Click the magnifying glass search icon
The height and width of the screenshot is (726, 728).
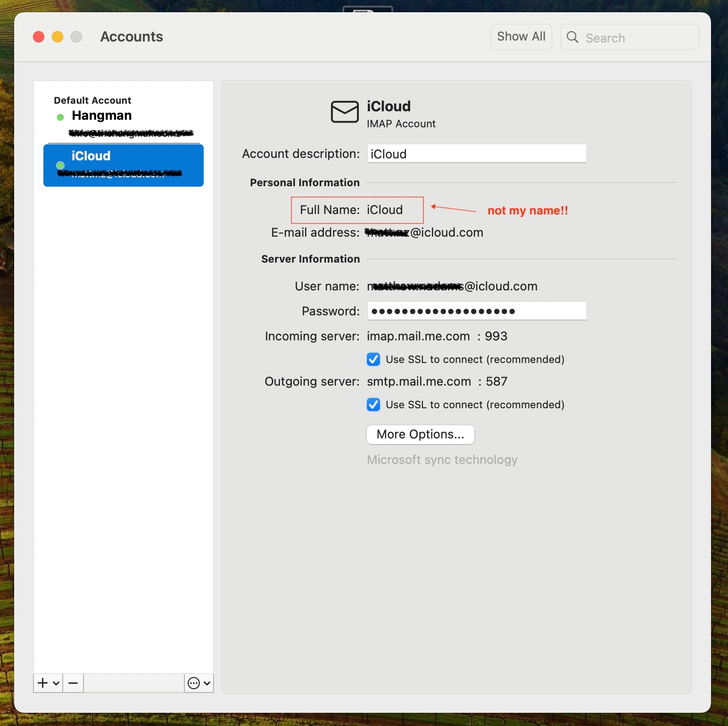[572, 37]
